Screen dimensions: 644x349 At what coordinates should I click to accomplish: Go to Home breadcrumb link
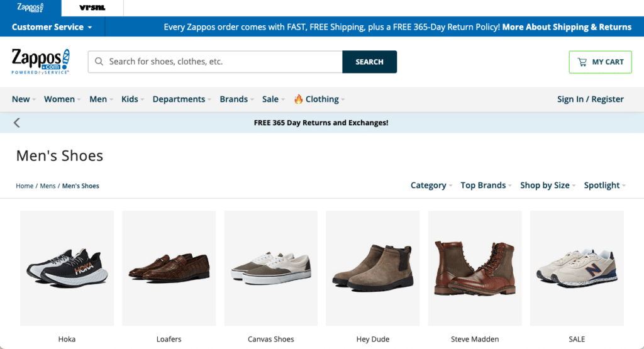pos(25,186)
